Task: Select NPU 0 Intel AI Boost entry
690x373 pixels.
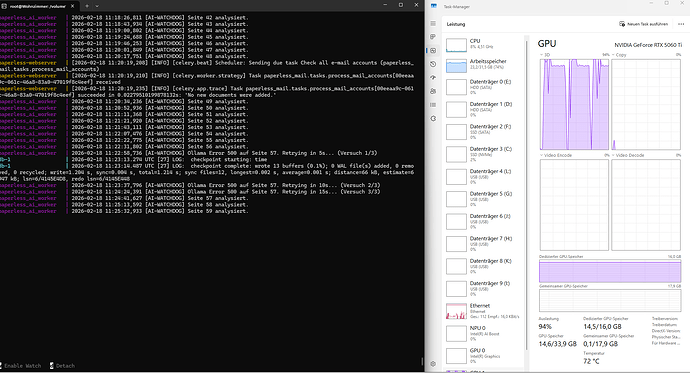Action: point(484,333)
